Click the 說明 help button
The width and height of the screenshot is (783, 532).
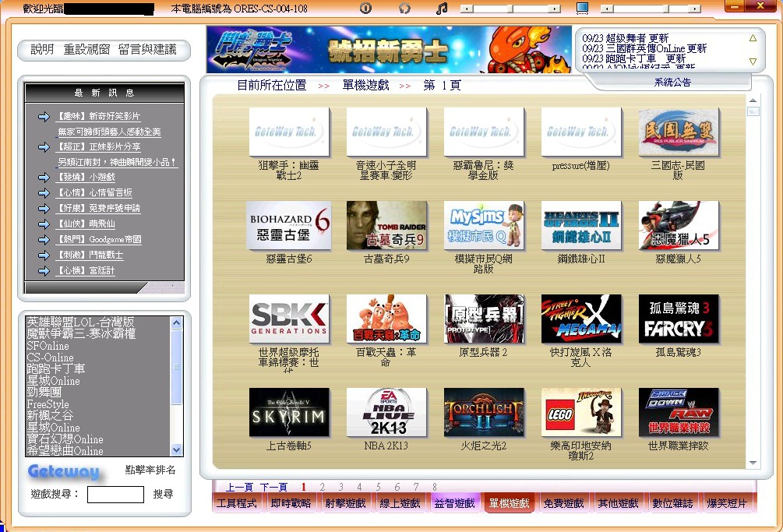42,49
